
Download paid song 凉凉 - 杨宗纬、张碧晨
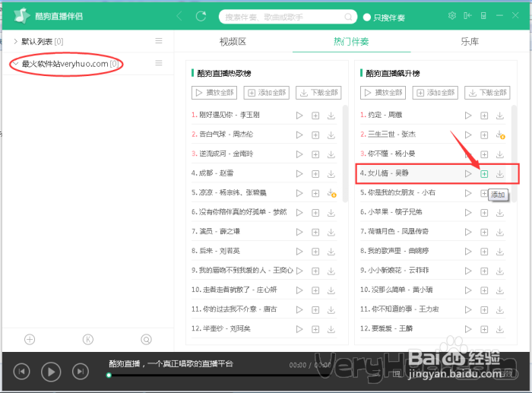point(331,193)
